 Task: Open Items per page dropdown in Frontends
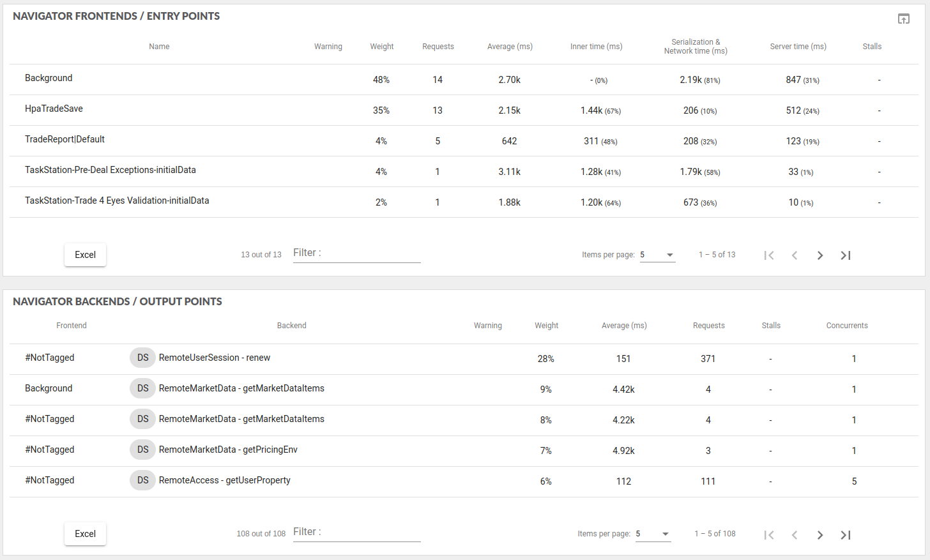coord(657,255)
